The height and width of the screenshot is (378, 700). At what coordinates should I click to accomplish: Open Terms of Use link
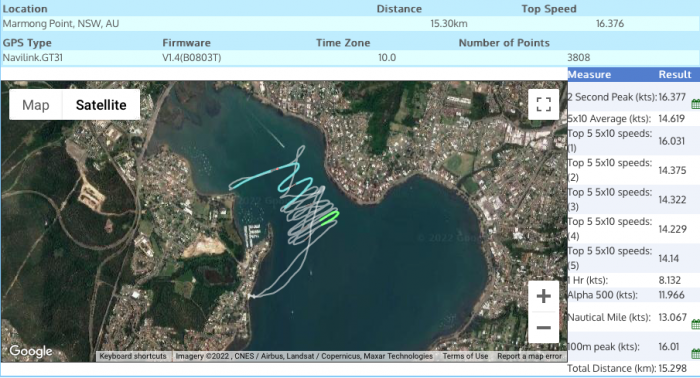(465, 356)
